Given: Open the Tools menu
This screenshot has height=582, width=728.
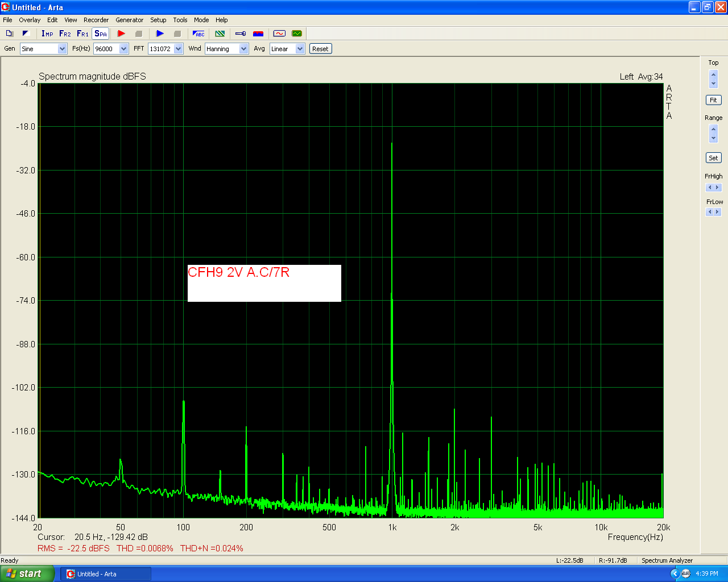Looking at the screenshot, I should [180, 20].
